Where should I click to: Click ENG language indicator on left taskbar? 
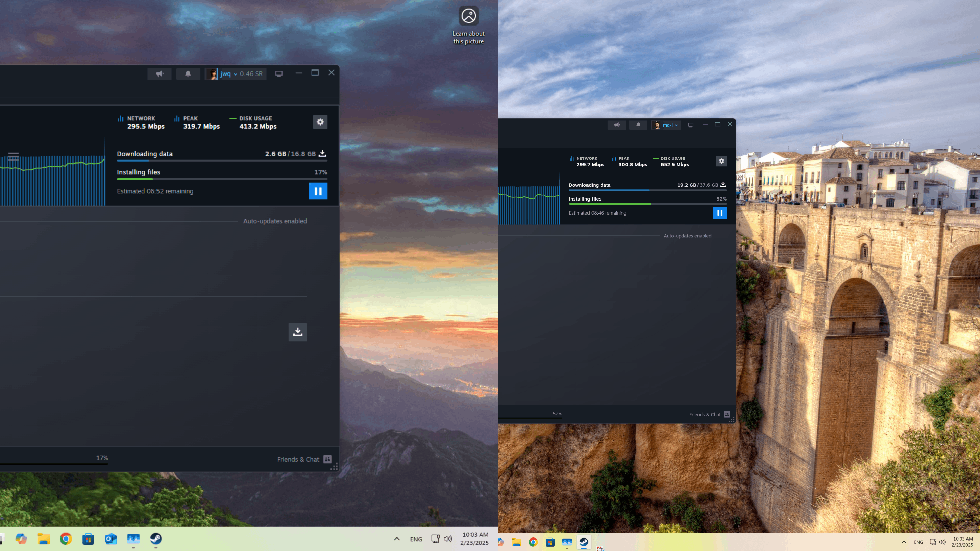416,539
